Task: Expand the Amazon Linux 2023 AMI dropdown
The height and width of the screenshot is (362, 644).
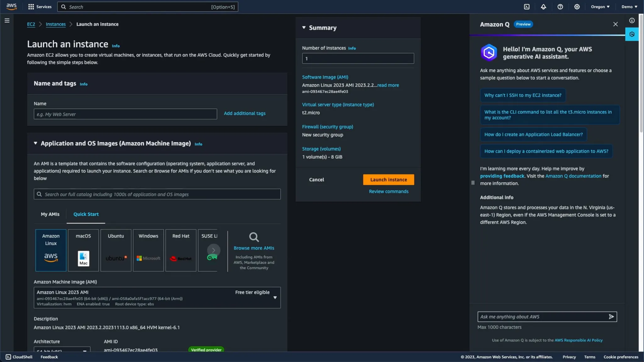Action: coord(275,297)
